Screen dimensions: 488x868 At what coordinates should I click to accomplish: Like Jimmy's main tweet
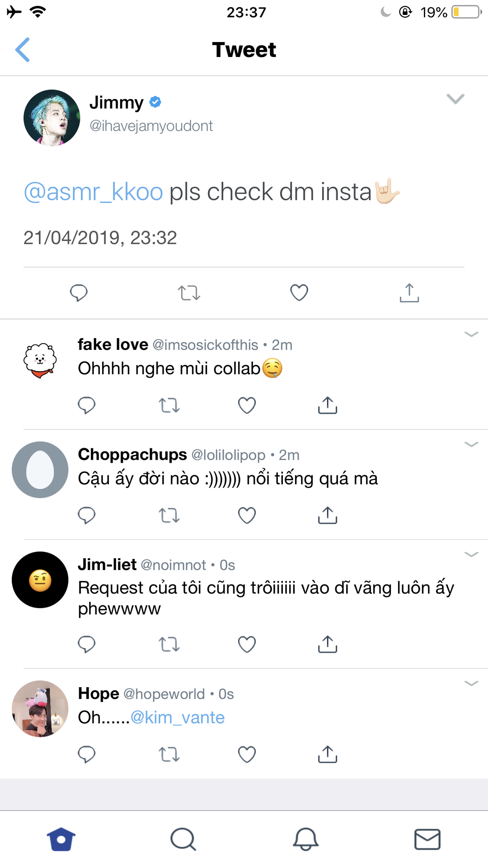(299, 292)
